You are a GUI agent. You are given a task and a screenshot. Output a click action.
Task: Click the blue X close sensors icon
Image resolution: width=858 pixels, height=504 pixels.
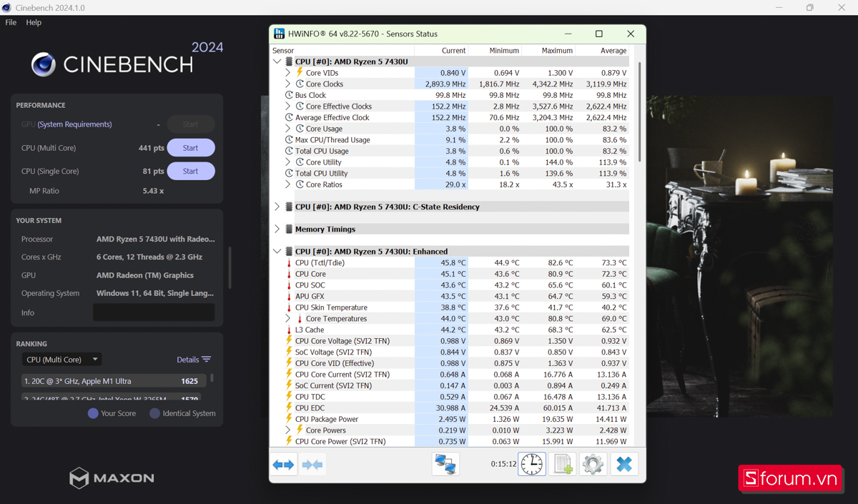[x=623, y=465]
